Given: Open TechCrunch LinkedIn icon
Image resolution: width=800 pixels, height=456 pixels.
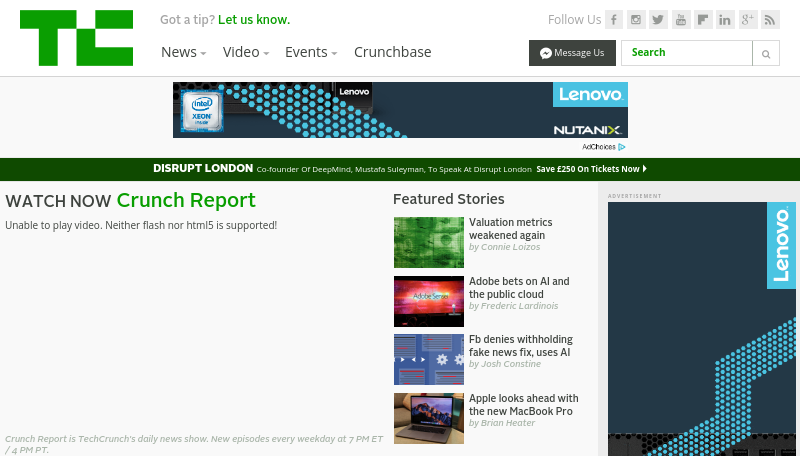Looking at the screenshot, I should pyautogui.click(x=725, y=20).
